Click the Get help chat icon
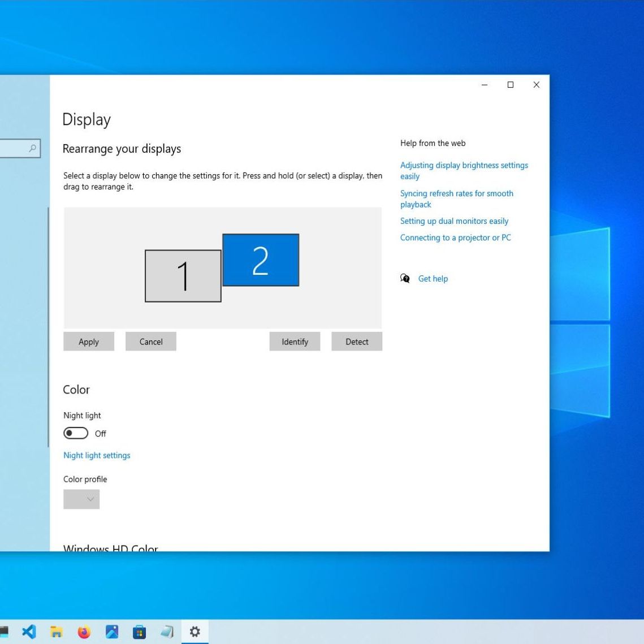The height and width of the screenshot is (644, 644). 405,279
